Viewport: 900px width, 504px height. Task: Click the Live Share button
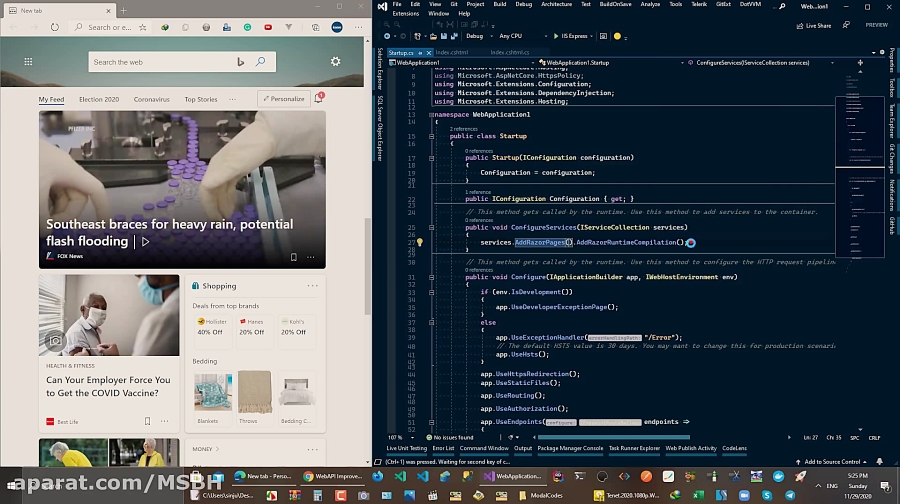814,25
